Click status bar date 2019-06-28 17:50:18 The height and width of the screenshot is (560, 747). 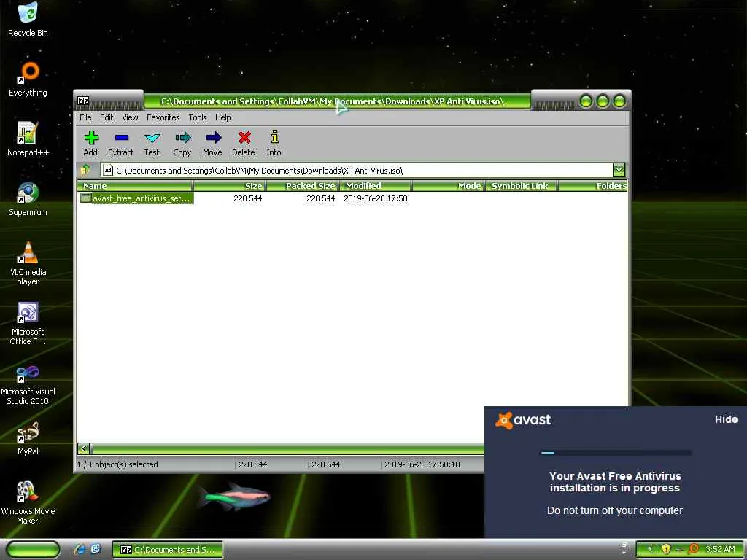pos(422,464)
